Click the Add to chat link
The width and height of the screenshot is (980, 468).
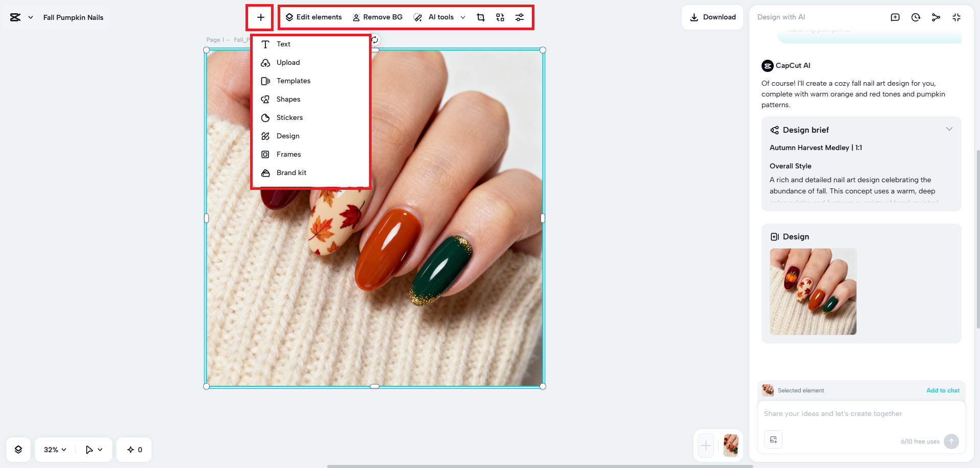[943, 390]
